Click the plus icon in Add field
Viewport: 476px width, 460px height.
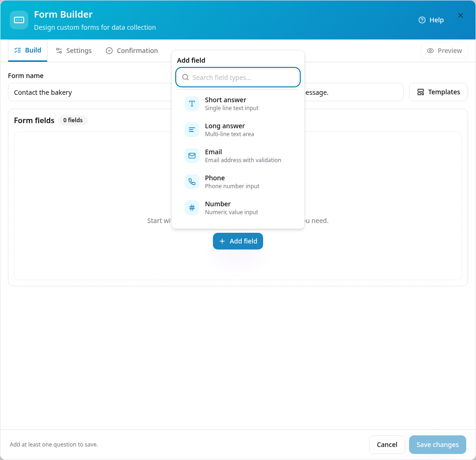pyautogui.click(x=222, y=241)
